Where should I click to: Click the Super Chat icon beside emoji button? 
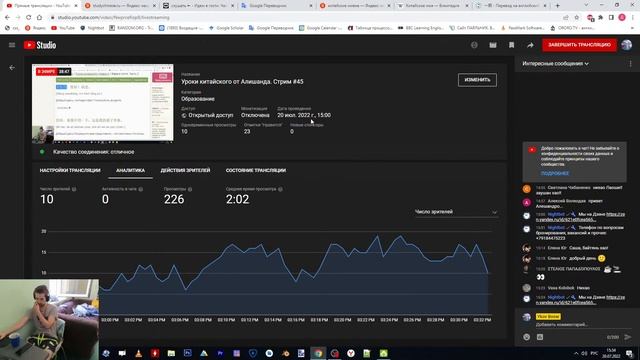(x=540, y=337)
